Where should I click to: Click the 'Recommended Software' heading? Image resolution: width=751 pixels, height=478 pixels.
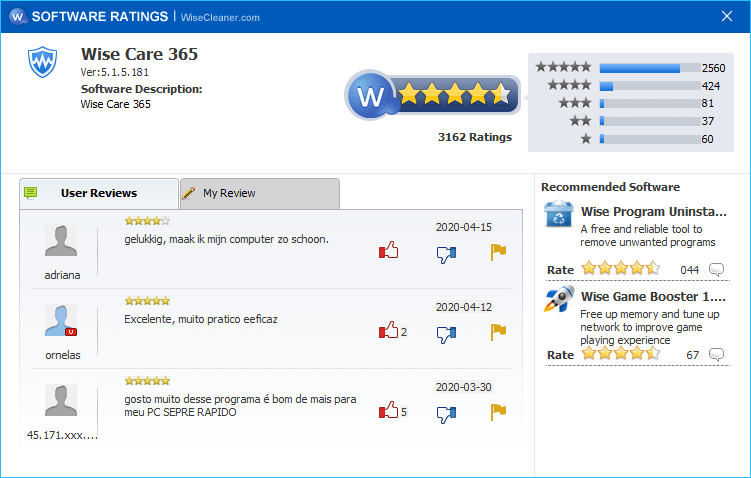pyautogui.click(x=610, y=187)
